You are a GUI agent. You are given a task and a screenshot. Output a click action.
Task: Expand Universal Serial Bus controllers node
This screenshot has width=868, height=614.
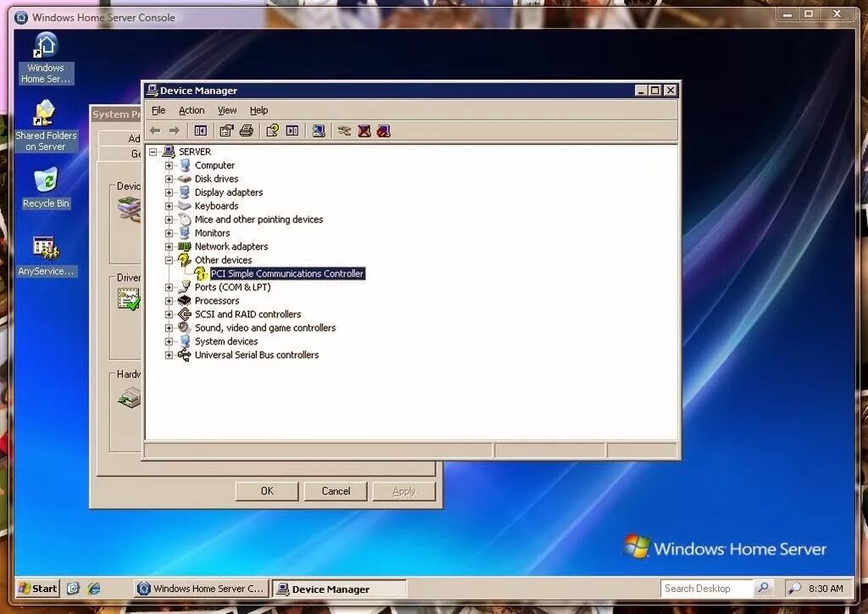tap(169, 355)
